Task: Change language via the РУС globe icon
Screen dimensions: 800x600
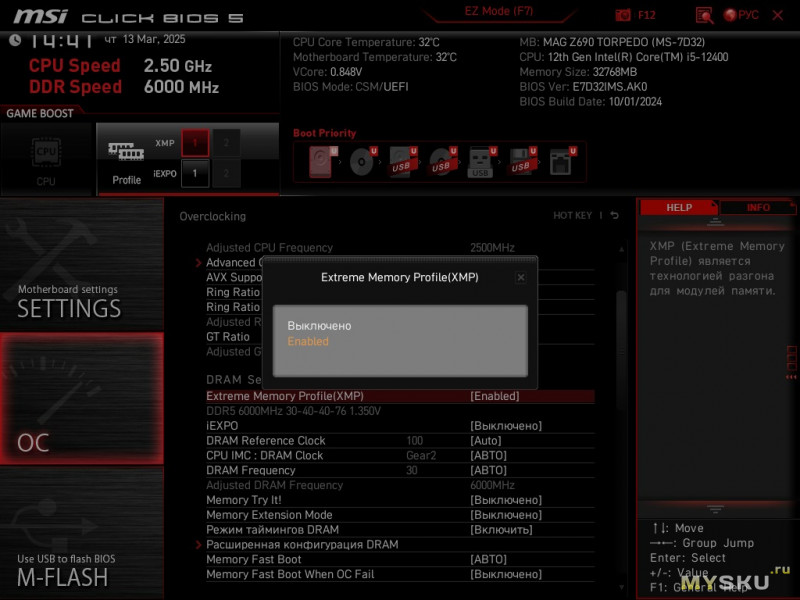Action: [x=741, y=15]
